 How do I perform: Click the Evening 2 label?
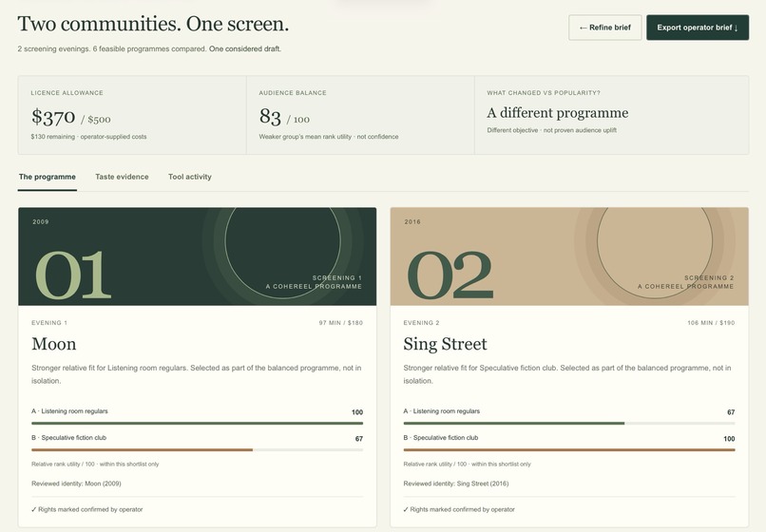422,323
